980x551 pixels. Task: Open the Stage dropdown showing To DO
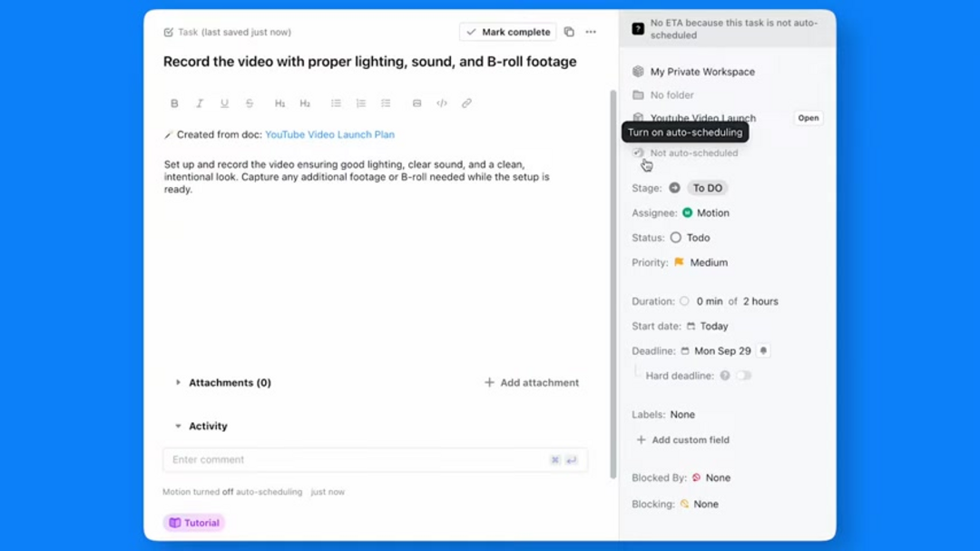[x=708, y=188]
